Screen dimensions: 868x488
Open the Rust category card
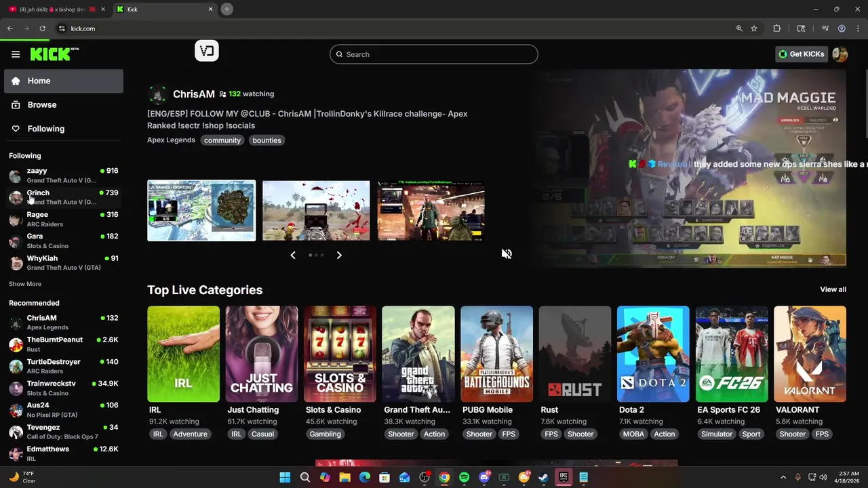pyautogui.click(x=574, y=354)
